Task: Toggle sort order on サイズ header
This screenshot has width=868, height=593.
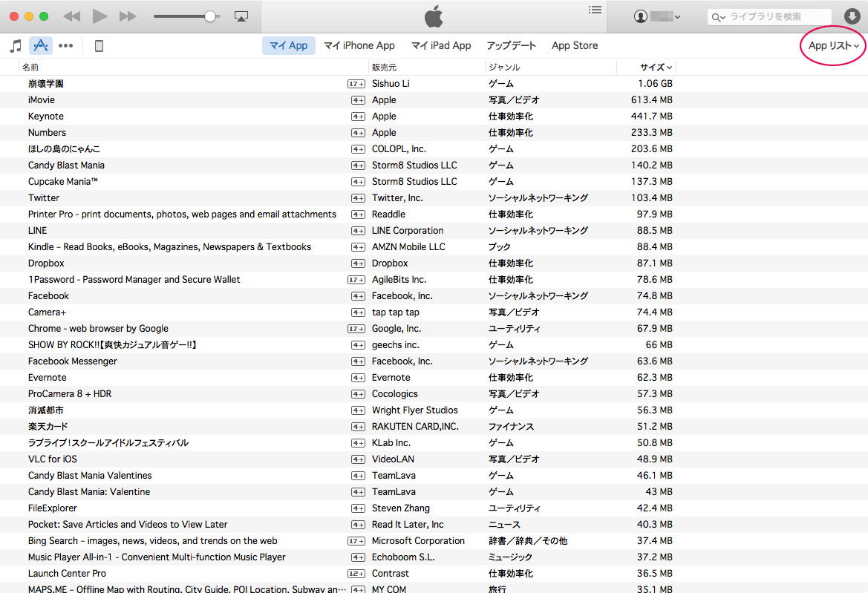Action: tap(647, 68)
